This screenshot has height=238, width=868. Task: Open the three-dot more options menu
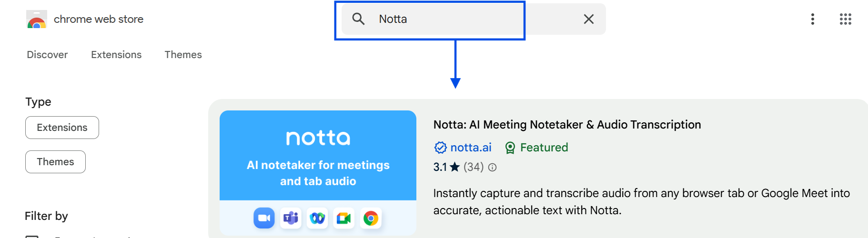[813, 19]
